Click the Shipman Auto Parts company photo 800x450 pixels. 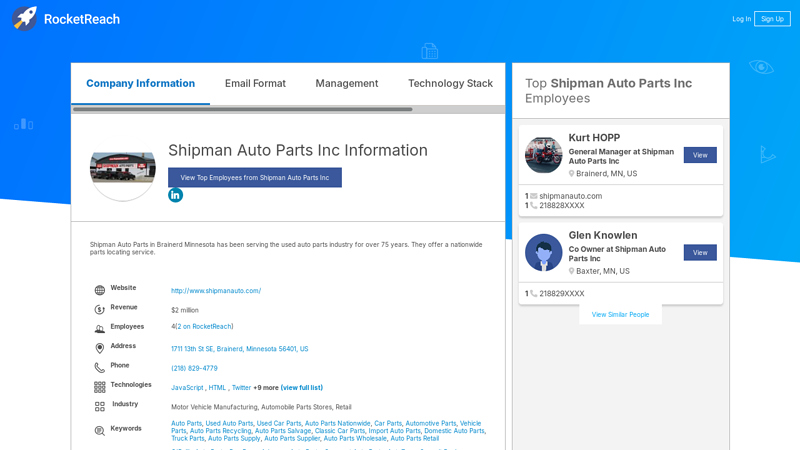[x=122, y=169]
